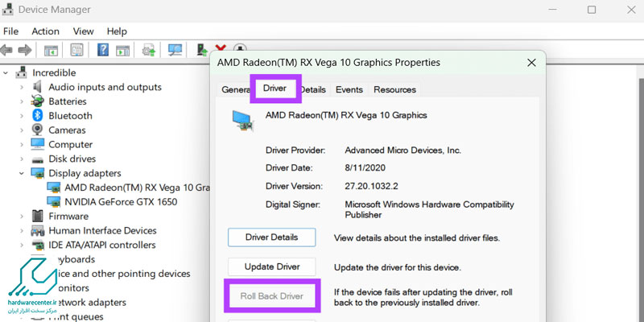The image size is (644, 322).
Task: Click the forward arrow in the toolbar
Action: pos(25,51)
